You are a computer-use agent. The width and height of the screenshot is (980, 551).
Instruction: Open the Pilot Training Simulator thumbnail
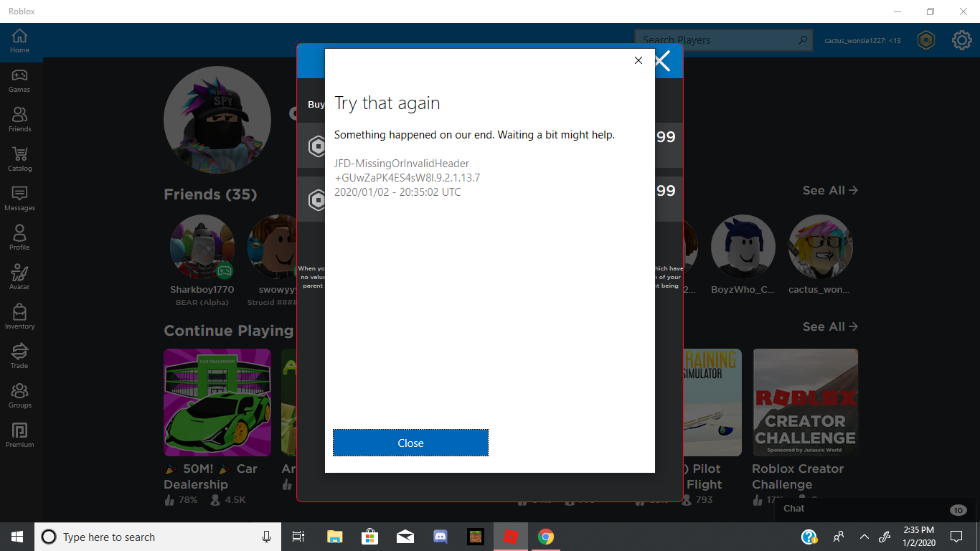pos(712,402)
